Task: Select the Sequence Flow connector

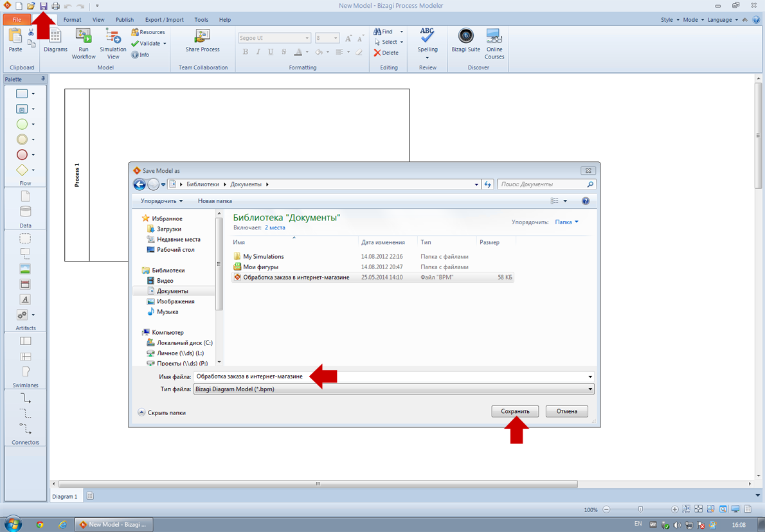Action: [25, 398]
